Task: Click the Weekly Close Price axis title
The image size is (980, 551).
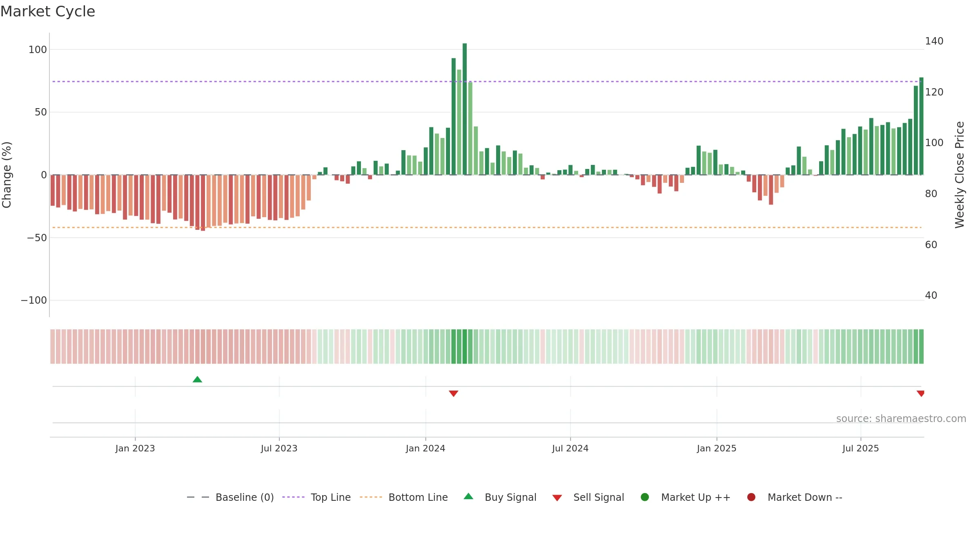Action: click(960, 175)
